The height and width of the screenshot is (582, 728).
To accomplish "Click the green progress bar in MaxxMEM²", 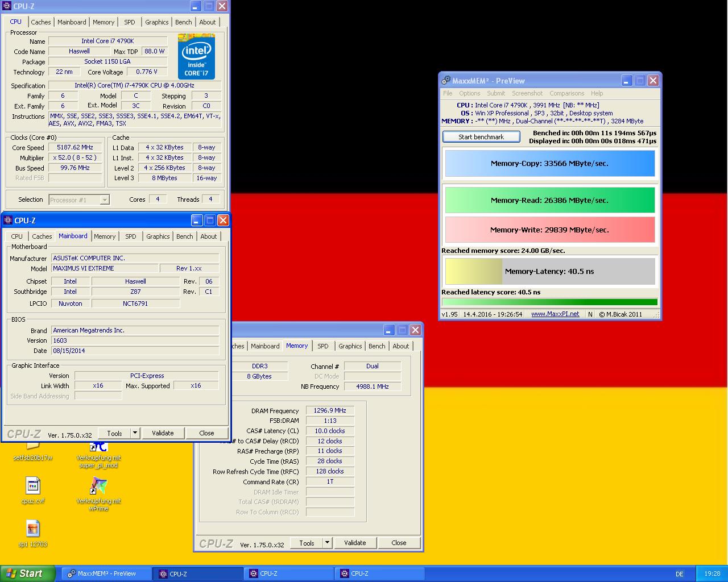I will (x=549, y=302).
